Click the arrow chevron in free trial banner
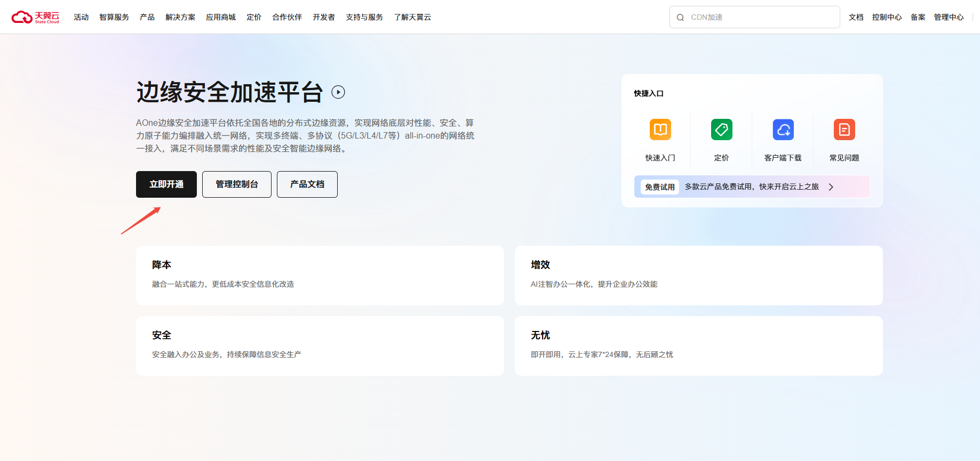This screenshot has width=980, height=461. click(831, 187)
